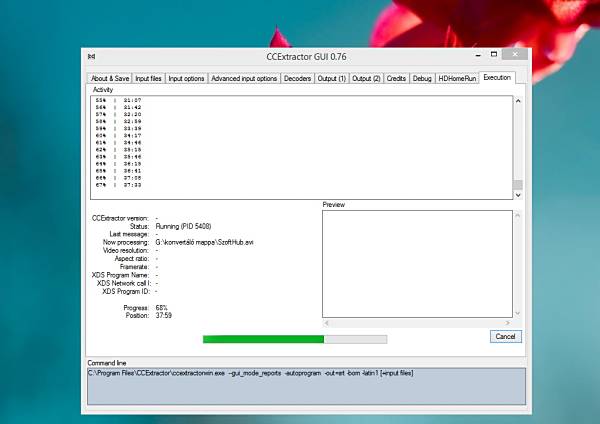The height and width of the screenshot is (424, 600).
Task: Click the Activity log scroll up arrow
Action: (x=518, y=101)
